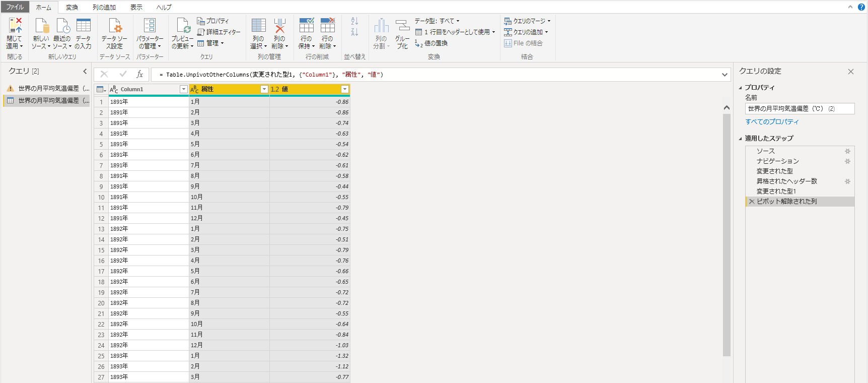This screenshot has height=383, width=868.
Task: Click the 閉じて適用 (Close & Apply) icon
Action: [x=15, y=26]
